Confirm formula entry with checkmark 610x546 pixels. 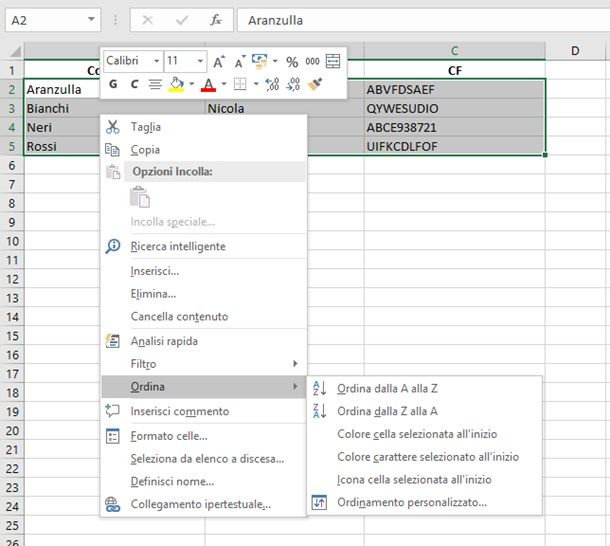pos(182,19)
